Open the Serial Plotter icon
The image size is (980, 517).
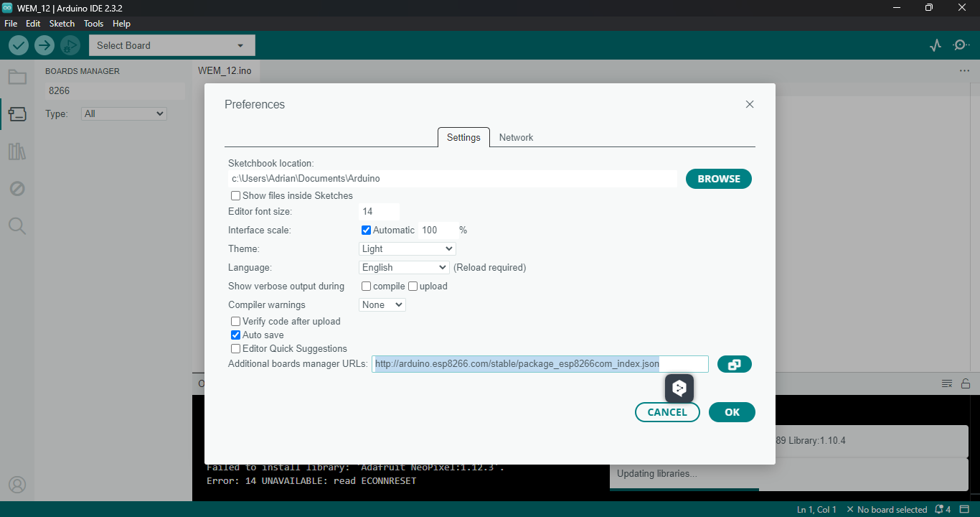tap(935, 45)
